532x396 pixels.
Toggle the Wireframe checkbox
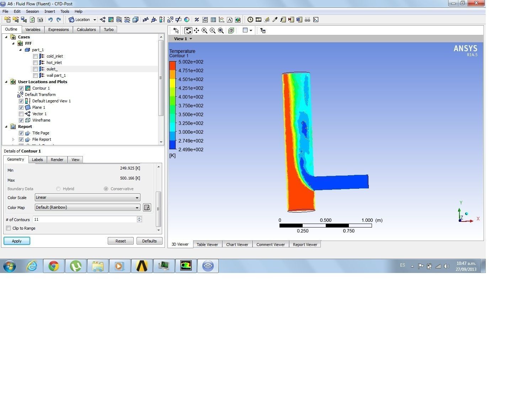(x=21, y=120)
